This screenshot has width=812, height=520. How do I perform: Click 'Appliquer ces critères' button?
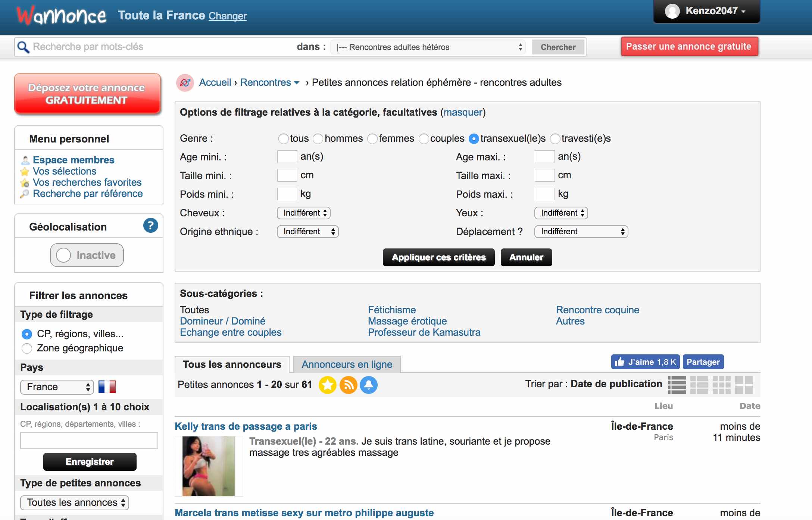click(438, 257)
